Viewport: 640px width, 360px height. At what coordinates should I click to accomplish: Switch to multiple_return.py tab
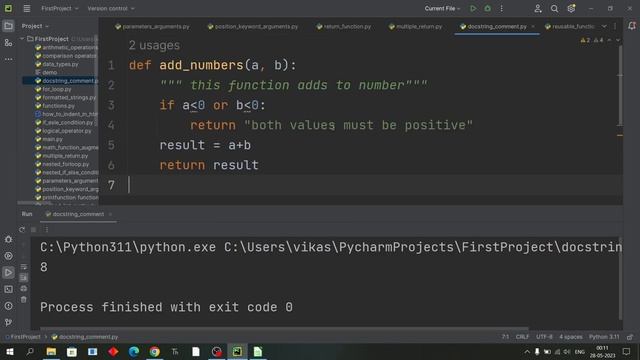tap(416, 26)
